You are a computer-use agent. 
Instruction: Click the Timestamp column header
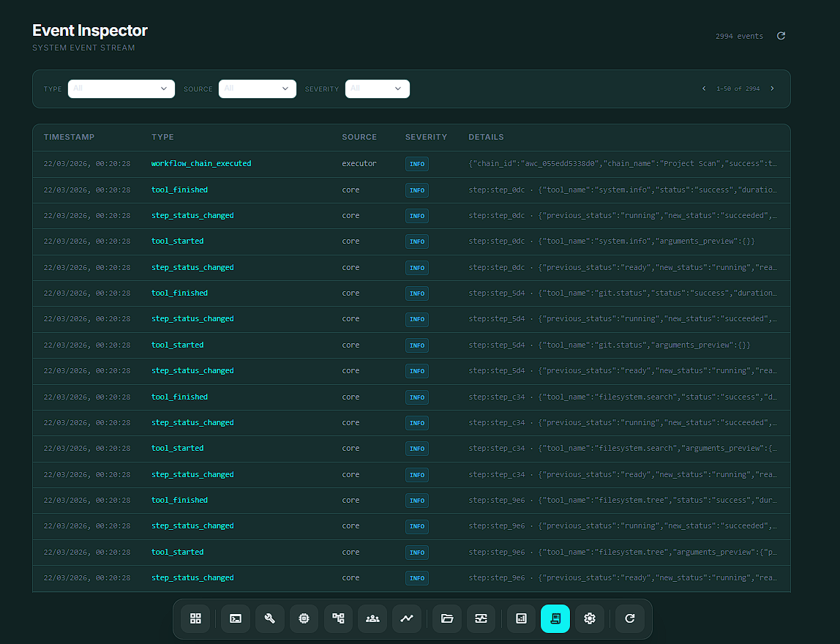pos(69,137)
